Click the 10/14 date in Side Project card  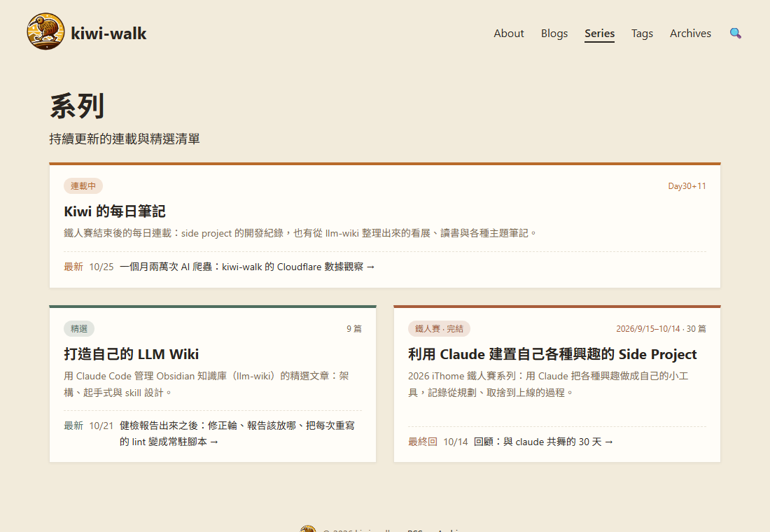pos(456,442)
